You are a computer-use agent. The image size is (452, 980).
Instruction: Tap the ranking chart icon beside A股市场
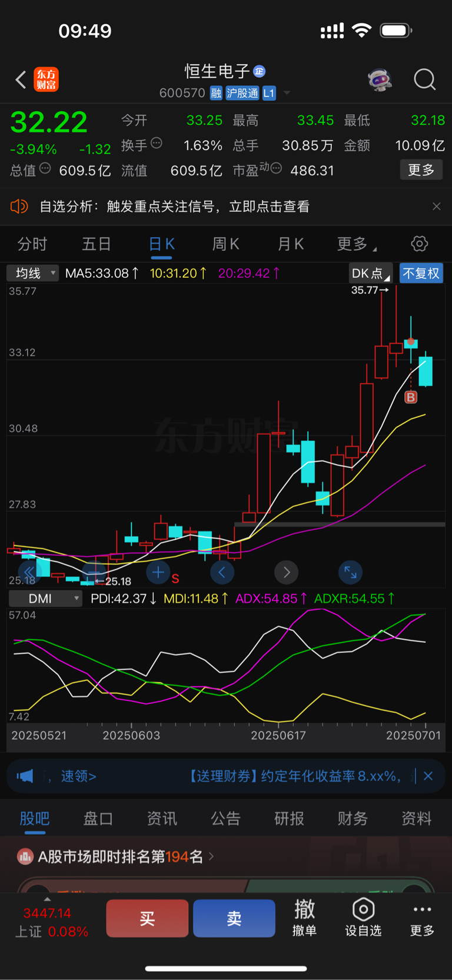click(x=25, y=856)
